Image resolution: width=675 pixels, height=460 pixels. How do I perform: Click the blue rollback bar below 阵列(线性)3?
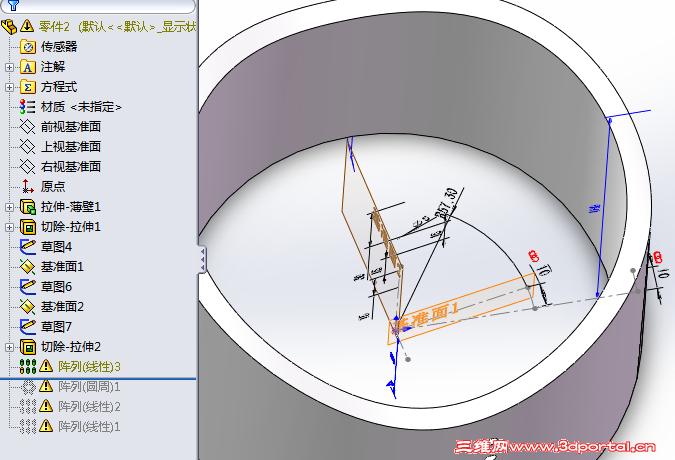click(x=98, y=379)
